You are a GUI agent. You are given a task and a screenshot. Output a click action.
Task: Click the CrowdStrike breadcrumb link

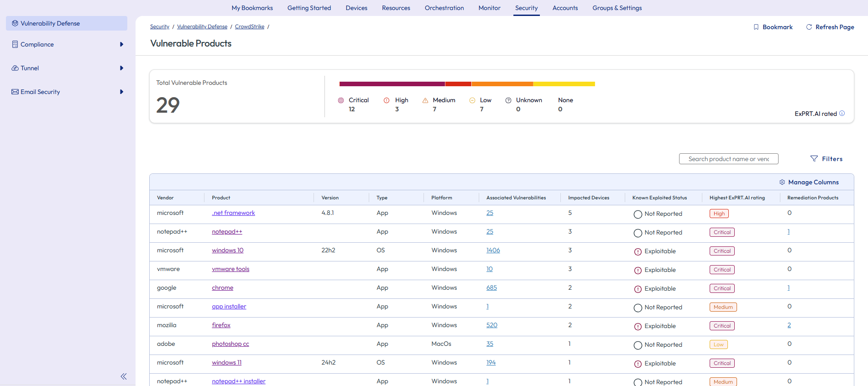[250, 26]
